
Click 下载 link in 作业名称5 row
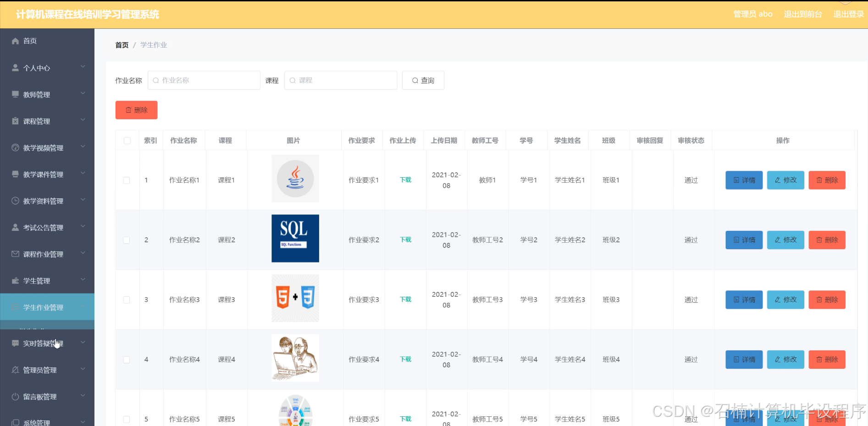[405, 419]
